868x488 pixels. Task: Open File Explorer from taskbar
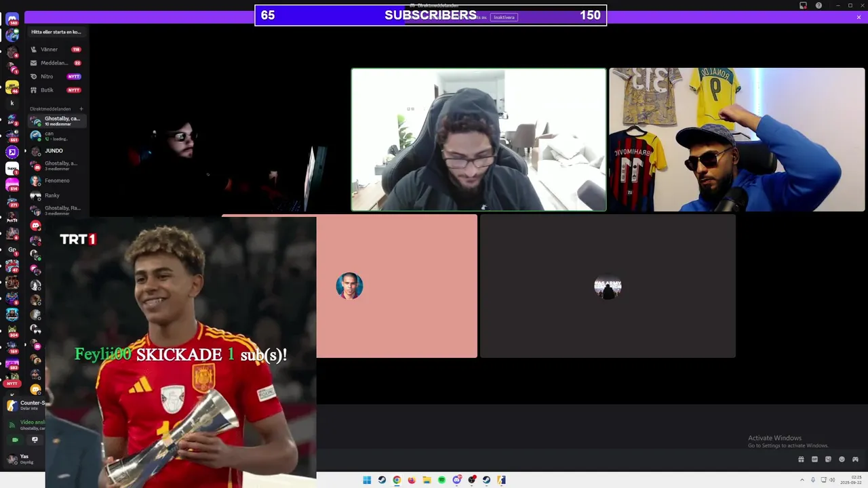(427, 480)
